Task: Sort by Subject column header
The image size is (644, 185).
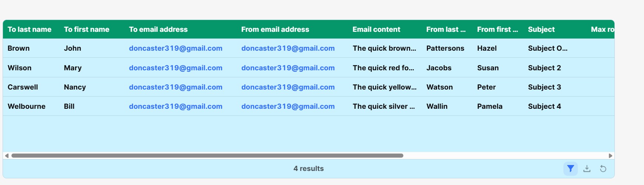Action: (541, 30)
